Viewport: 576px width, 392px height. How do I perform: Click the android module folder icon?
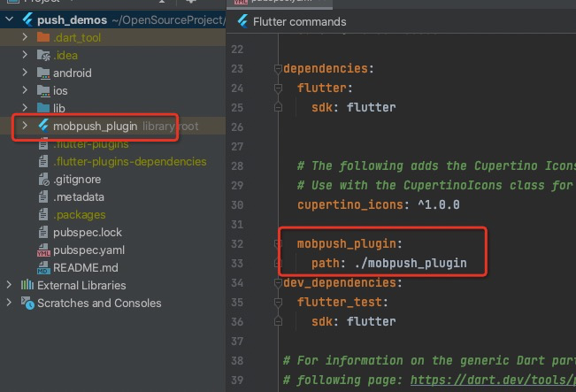(43, 73)
